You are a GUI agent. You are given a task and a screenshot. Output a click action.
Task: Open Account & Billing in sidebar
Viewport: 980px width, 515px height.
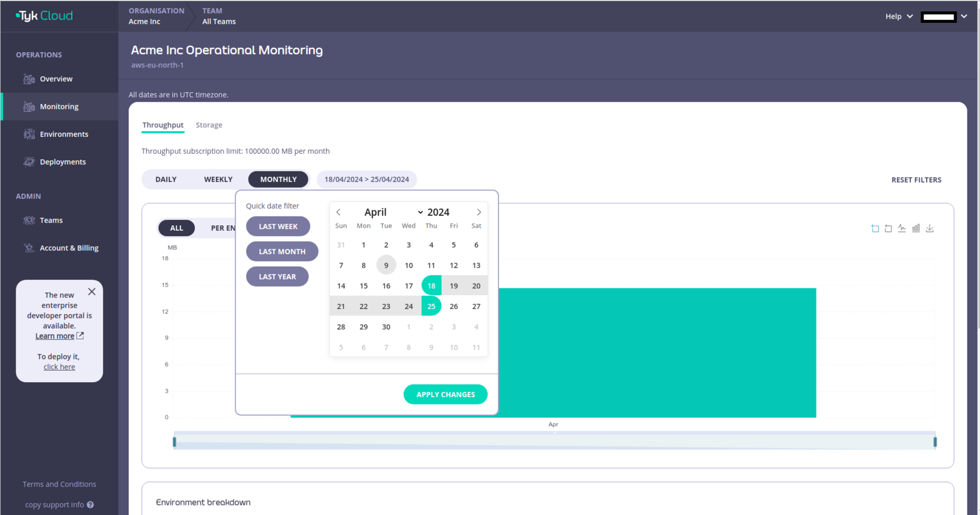click(x=69, y=248)
